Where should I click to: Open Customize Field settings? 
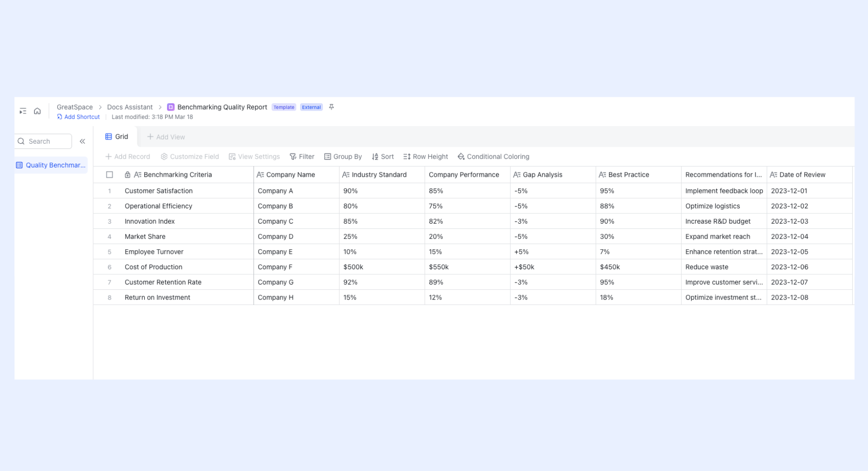tap(190, 157)
